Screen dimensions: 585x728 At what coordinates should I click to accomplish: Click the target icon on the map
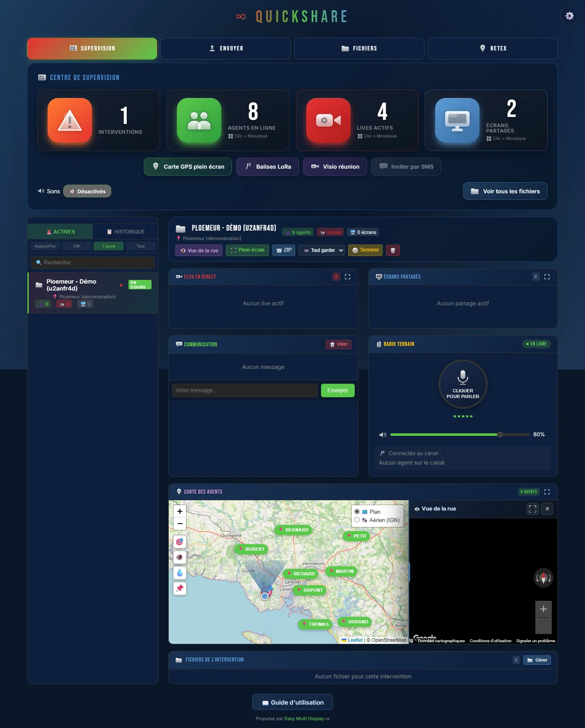pos(180,542)
